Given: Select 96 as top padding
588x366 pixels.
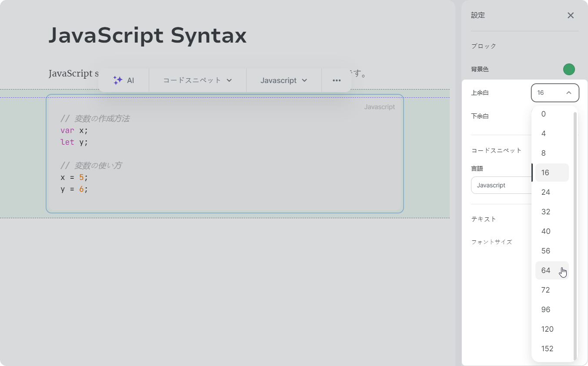Looking at the screenshot, I should [x=552, y=309].
